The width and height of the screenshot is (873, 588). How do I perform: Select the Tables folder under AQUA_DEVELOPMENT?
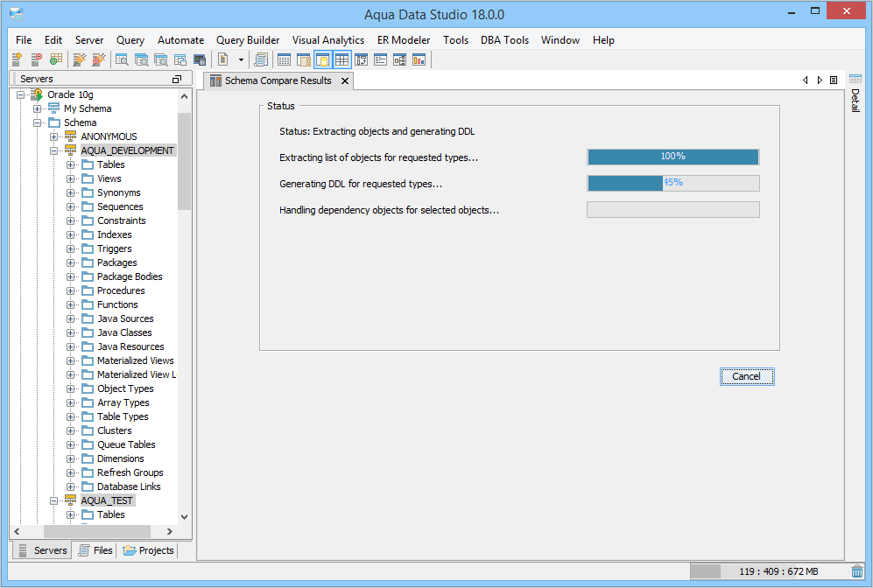click(x=111, y=164)
